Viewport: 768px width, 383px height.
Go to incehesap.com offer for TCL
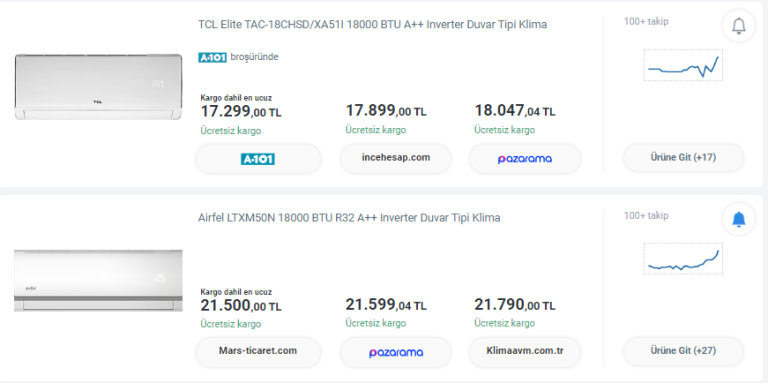pyautogui.click(x=396, y=159)
